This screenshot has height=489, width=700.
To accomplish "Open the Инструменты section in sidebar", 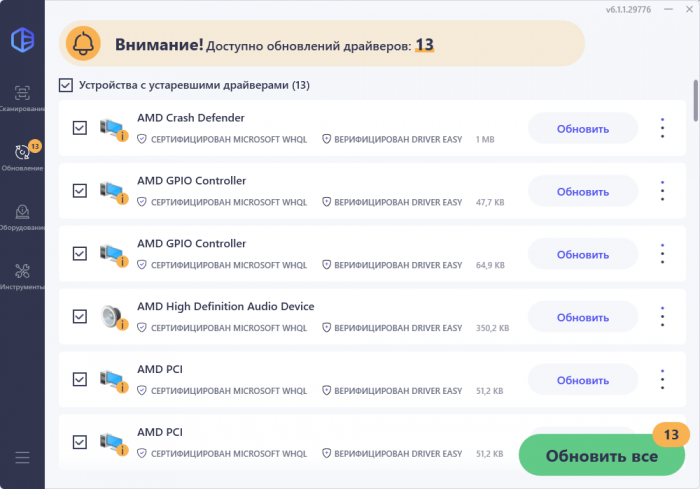I will coord(21,275).
